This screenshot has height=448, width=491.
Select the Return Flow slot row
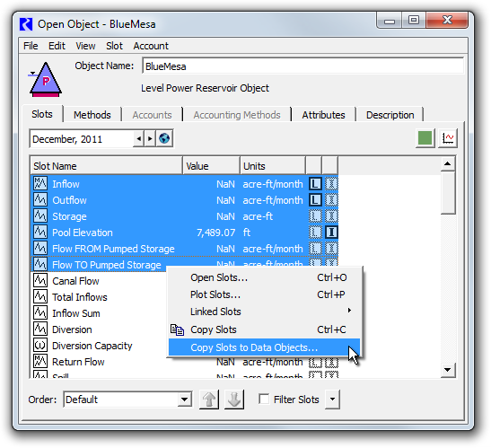click(x=184, y=362)
